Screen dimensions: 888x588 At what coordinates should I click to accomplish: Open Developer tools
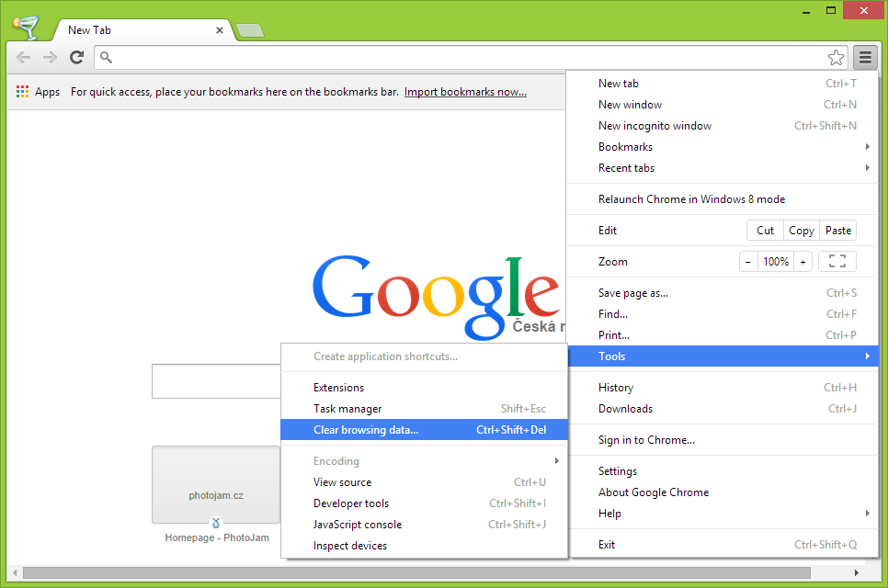click(424, 503)
